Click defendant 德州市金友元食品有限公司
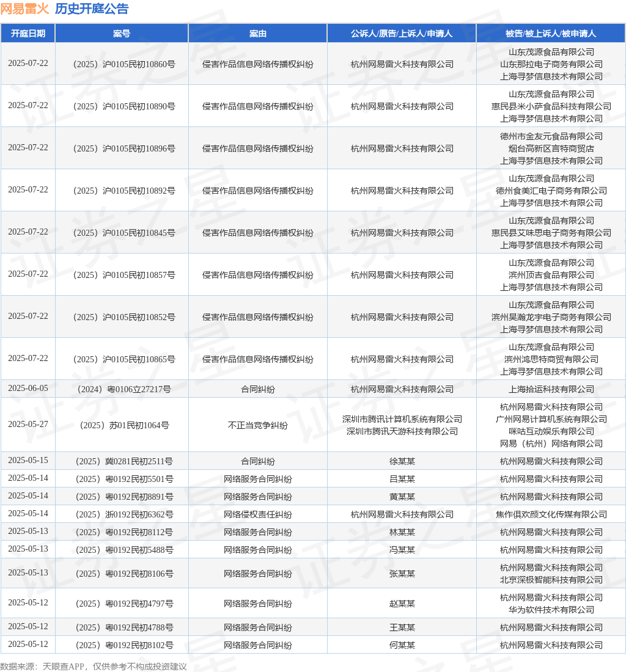Image resolution: width=626 pixels, height=672 pixels. [x=551, y=136]
